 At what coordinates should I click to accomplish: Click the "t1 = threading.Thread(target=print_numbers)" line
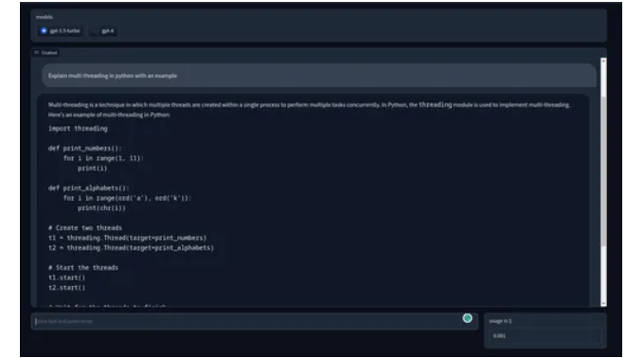pyautogui.click(x=127, y=238)
